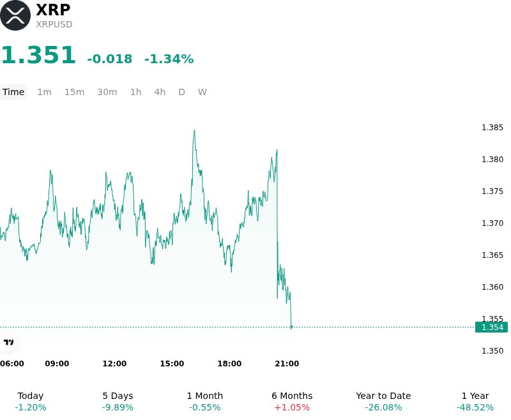Open the TradingView logo badge
This screenshot has width=511, height=420.
coord(8,342)
